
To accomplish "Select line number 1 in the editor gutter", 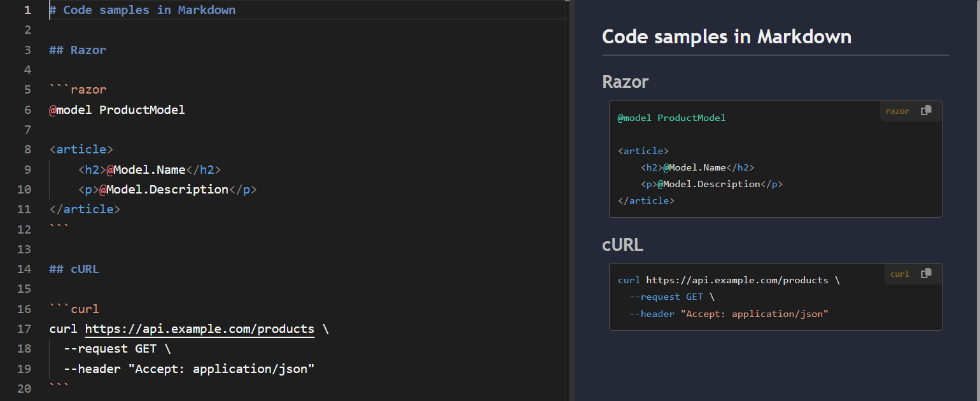I will click(x=27, y=10).
